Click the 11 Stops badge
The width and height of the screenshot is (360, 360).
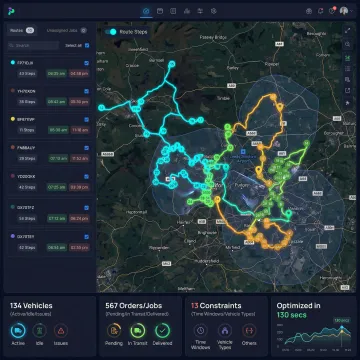coord(27,130)
